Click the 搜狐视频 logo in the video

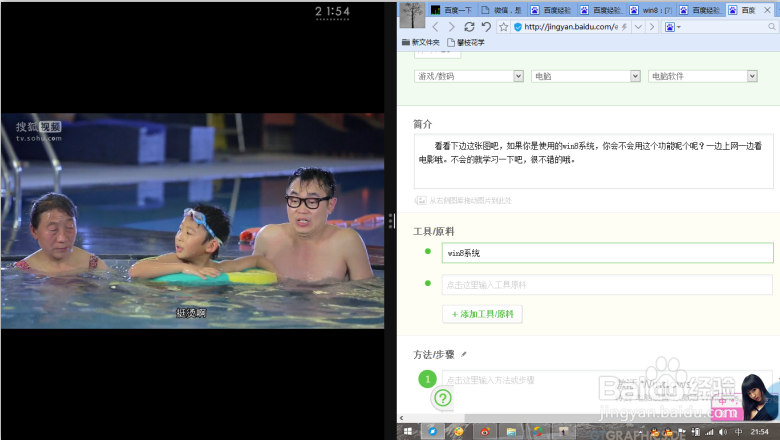38,131
